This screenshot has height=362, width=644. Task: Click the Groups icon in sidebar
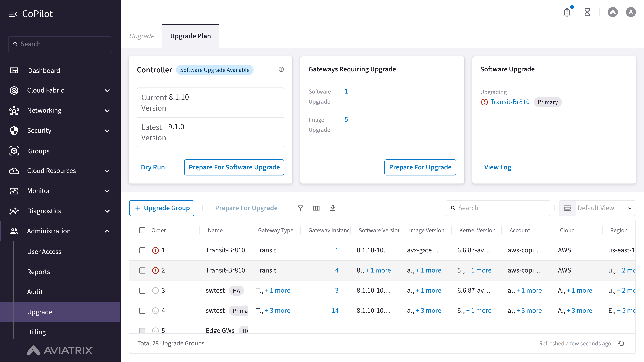click(14, 151)
